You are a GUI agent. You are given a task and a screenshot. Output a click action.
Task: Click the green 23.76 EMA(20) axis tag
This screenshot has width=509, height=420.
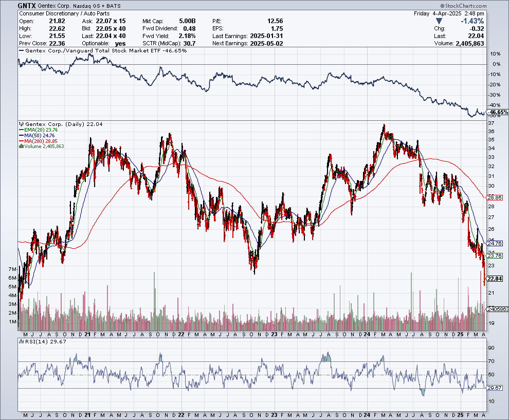pyautogui.click(x=495, y=256)
